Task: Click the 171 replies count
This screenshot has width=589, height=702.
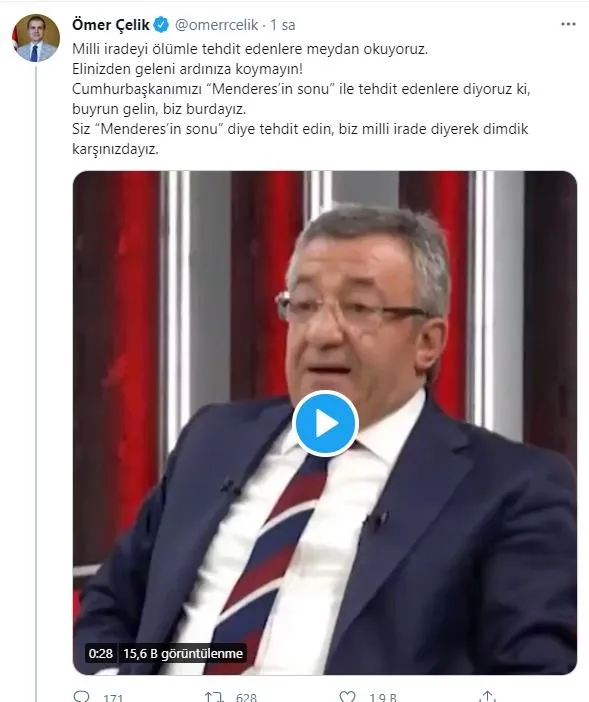Action: 113,698
